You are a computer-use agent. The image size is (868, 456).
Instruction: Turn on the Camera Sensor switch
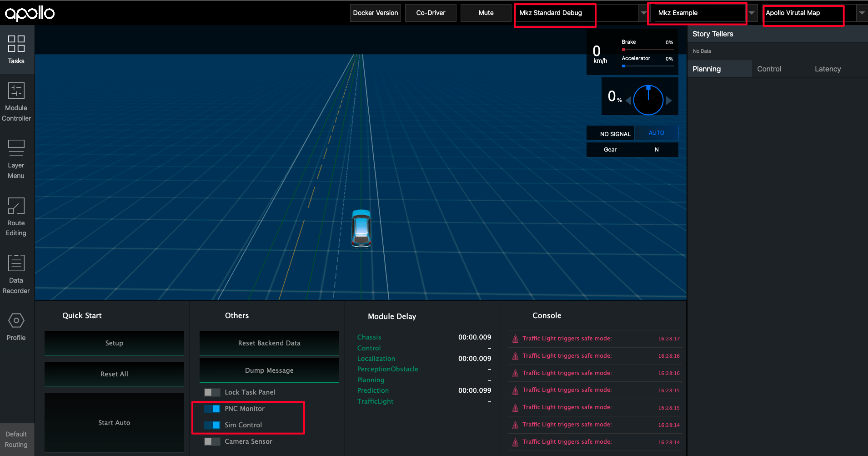(x=212, y=441)
